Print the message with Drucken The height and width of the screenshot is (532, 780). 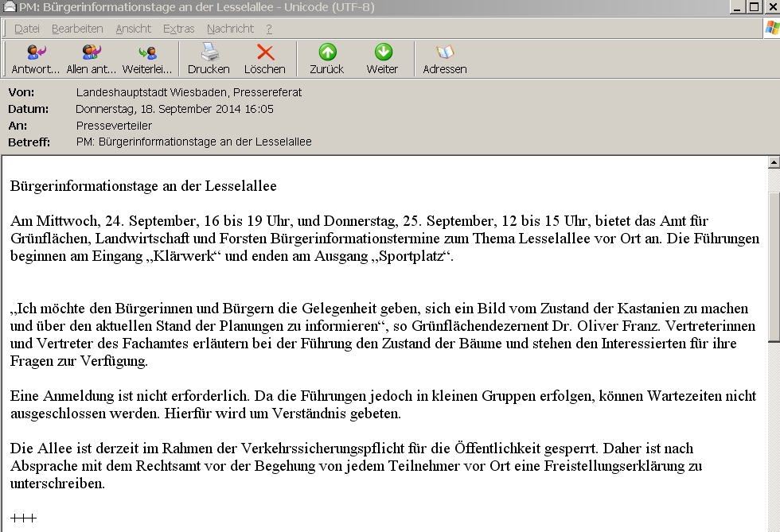209,59
